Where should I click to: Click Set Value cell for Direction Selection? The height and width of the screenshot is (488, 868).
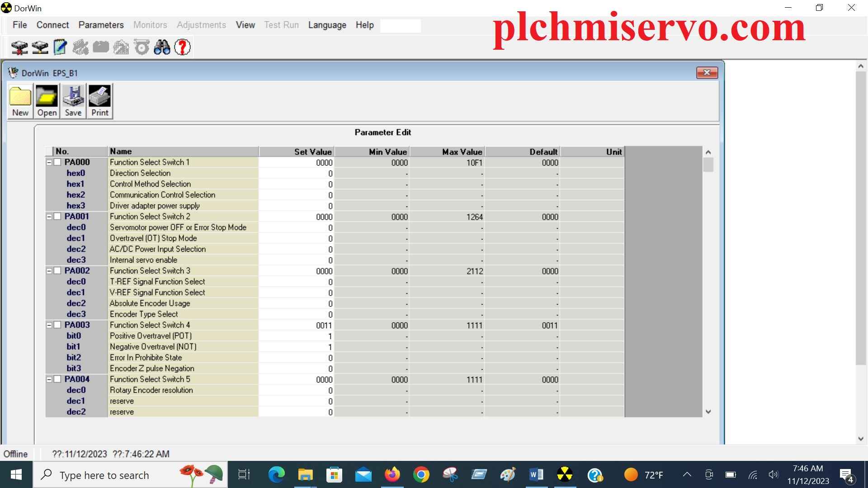coord(297,174)
